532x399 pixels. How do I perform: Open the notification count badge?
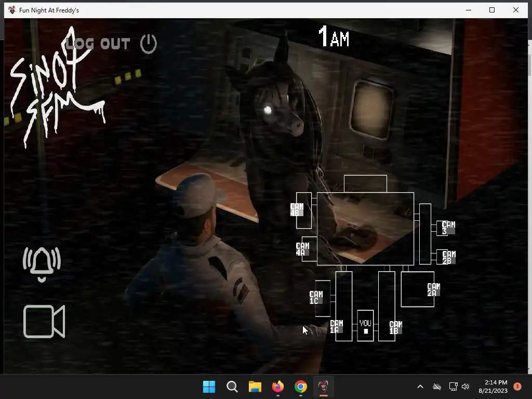tap(517, 386)
